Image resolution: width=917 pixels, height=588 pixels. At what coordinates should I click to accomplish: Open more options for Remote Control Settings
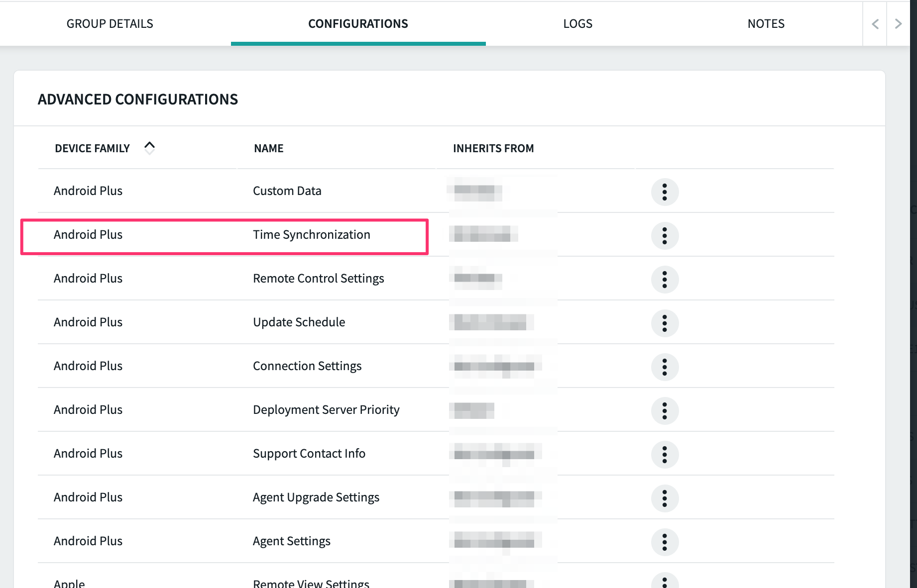665,279
